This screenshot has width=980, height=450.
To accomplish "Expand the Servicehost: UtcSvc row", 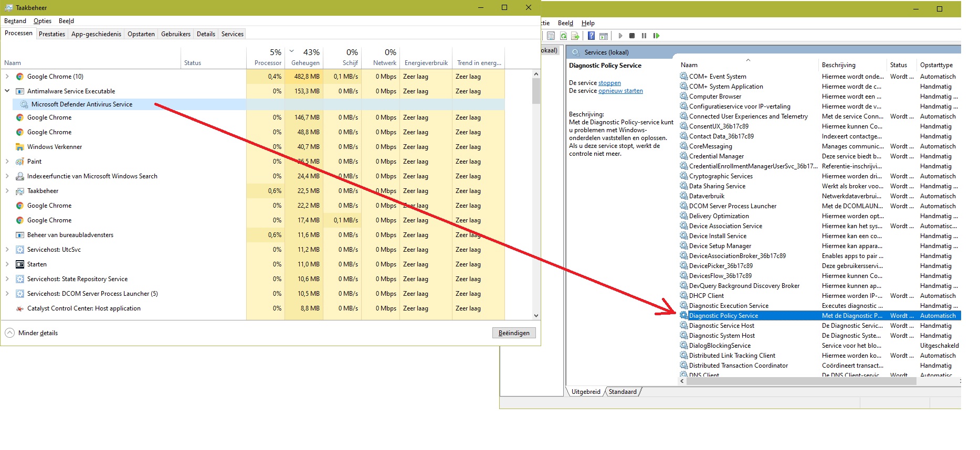I will 7,250.
